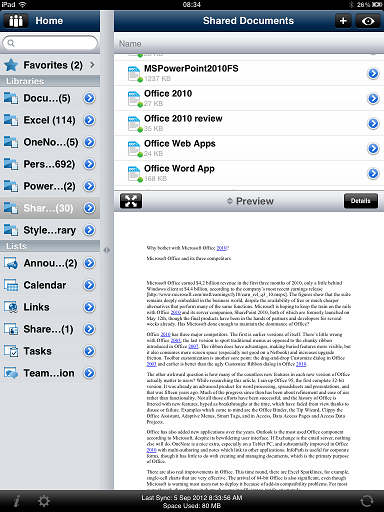Image resolution: width=384 pixels, height=512 pixels.
Task: Click the add document plus button
Action: [x=343, y=21]
